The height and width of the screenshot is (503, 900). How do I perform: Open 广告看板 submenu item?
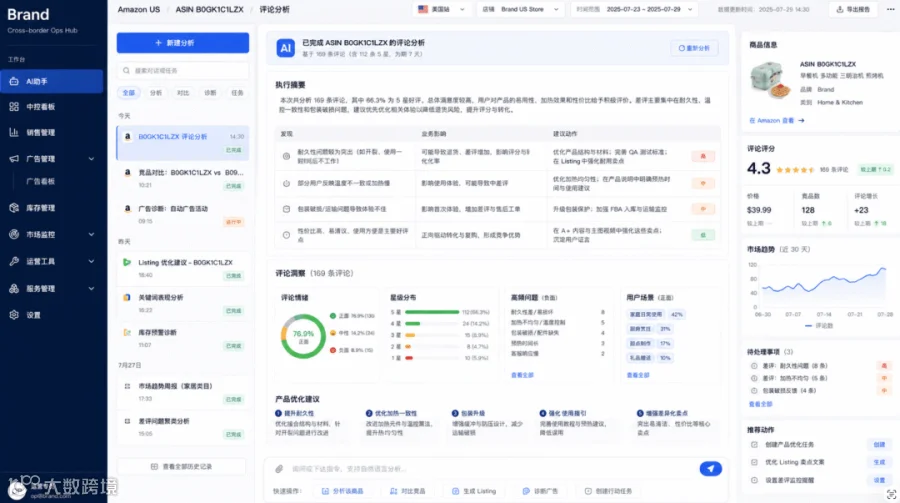tap(40, 181)
